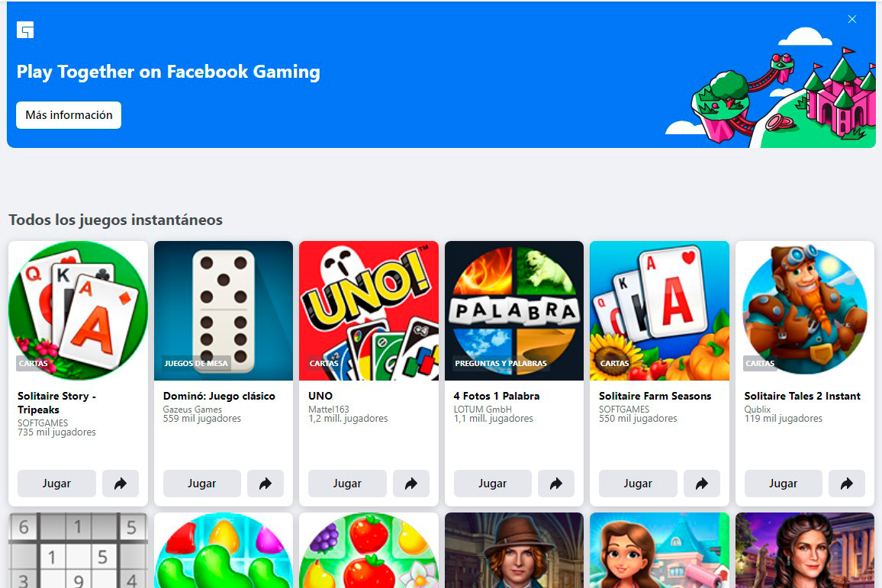Share 4 Fotos 1 Palabra game
This screenshot has width=882, height=588.
click(556, 484)
